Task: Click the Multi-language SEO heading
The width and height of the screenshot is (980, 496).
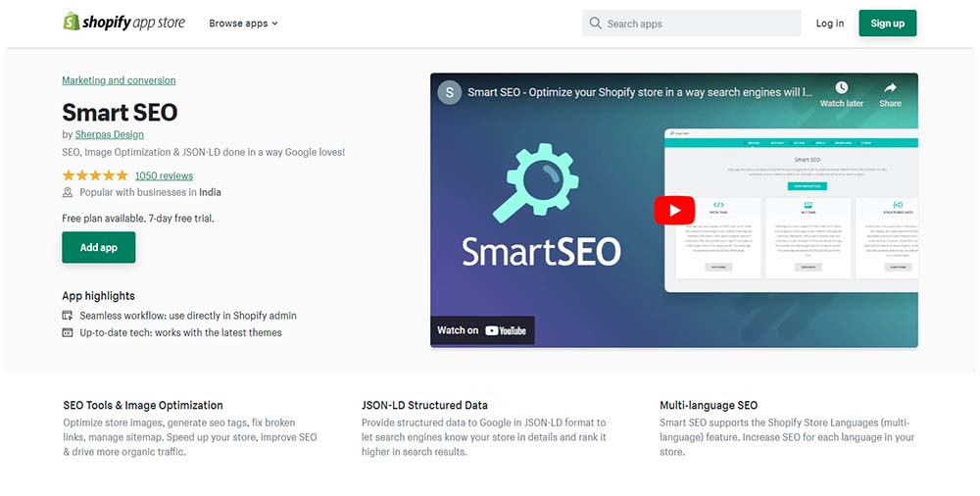Action: click(x=709, y=405)
